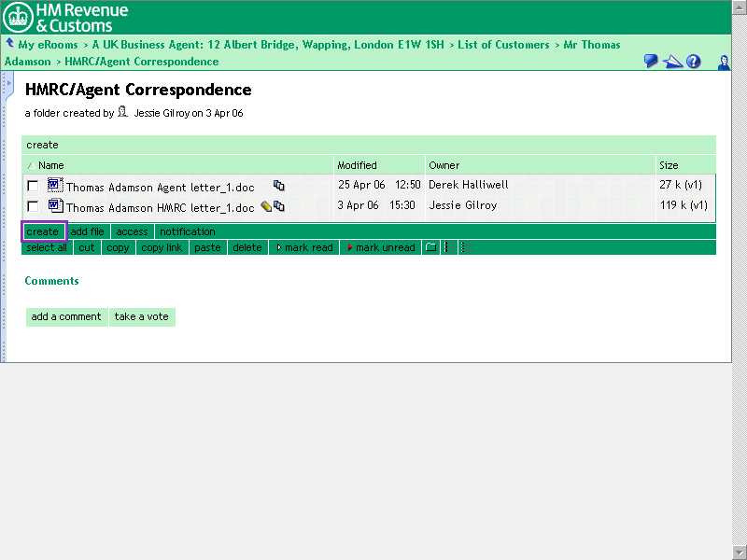
Task: Click the chat speech bubble icon
Action: [651, 62]
